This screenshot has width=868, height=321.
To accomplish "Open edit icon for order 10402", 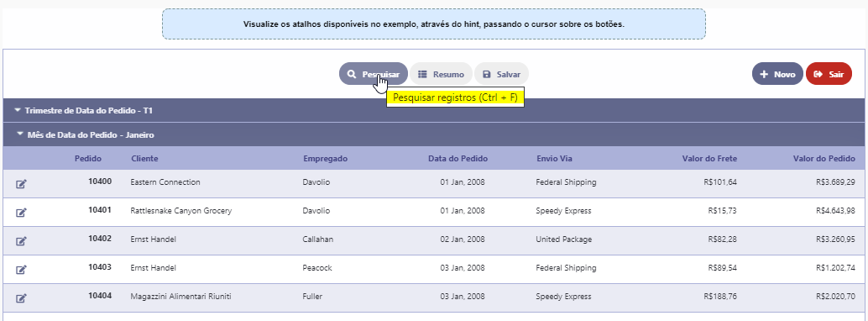I will pos(21,241).
